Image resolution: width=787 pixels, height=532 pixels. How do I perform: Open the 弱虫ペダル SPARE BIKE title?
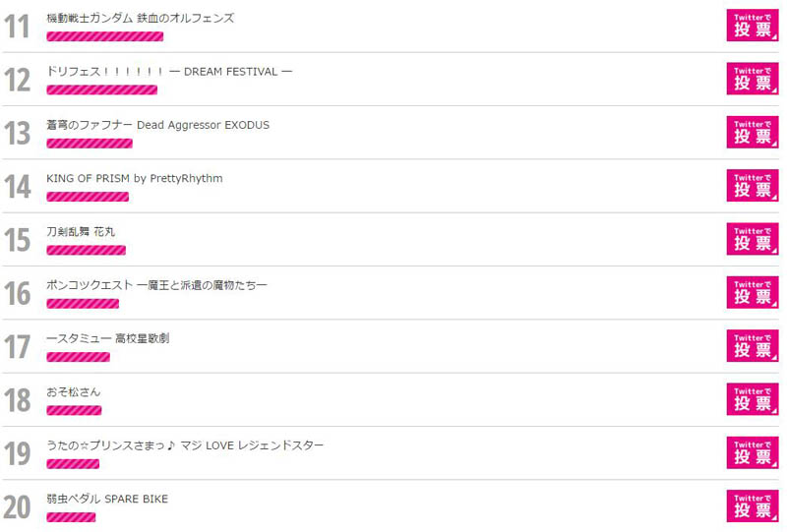(107, 499)
